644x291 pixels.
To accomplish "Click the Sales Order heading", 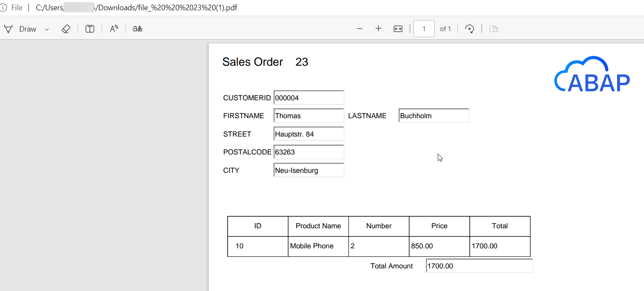I will click(x=253, y=62).
